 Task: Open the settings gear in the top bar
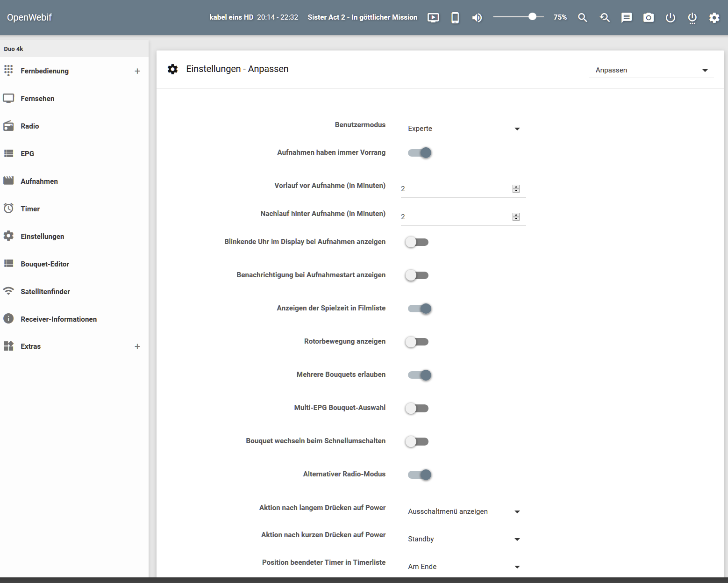714,17
